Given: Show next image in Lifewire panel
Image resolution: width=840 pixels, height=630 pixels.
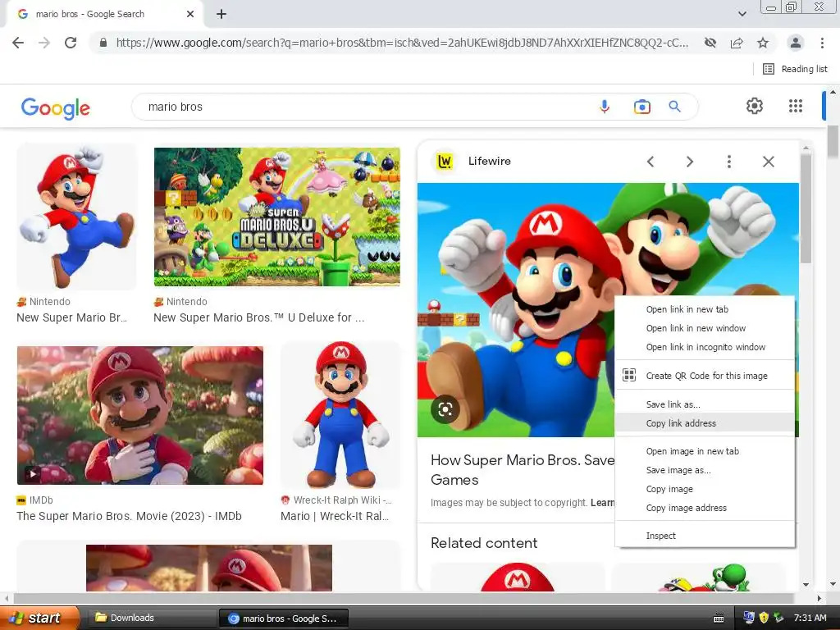Looking at the screenshot, I should (690, 162).
